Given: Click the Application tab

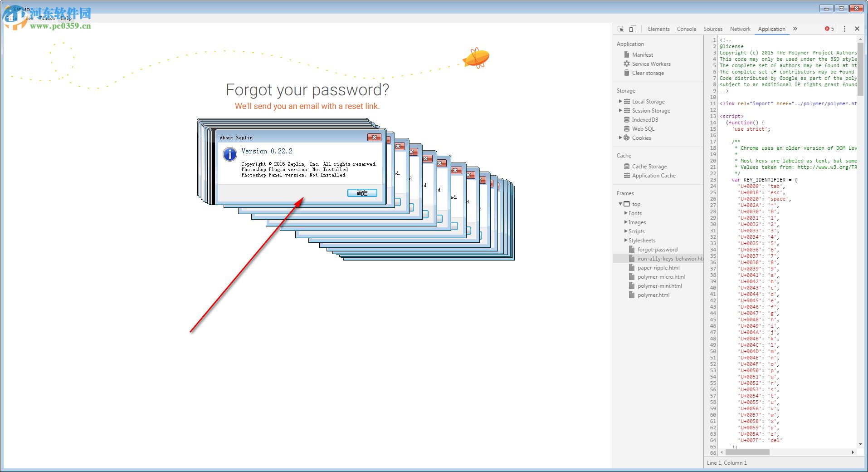Looking at the screenshot, I should [771, 29].
